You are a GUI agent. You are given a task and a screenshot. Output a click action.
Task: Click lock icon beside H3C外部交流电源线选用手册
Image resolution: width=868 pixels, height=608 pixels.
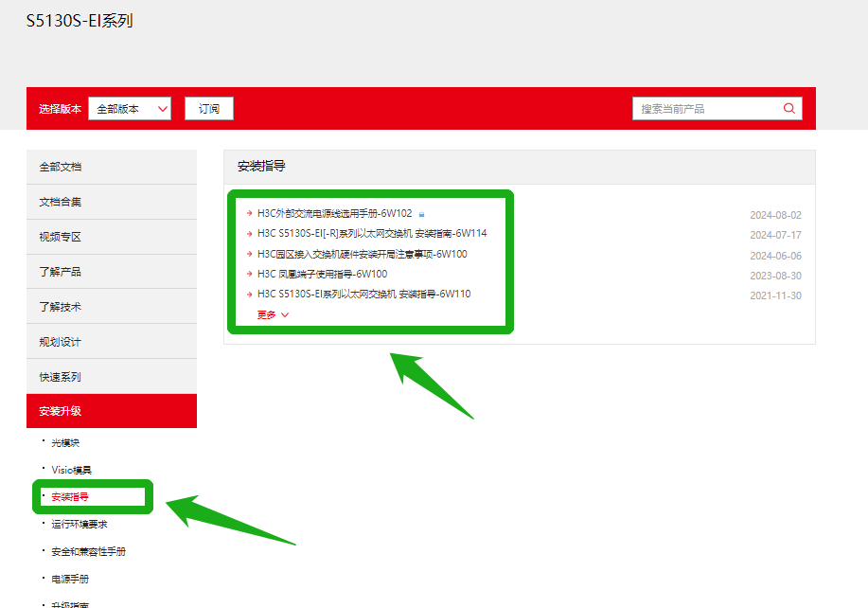click(421, 214)
